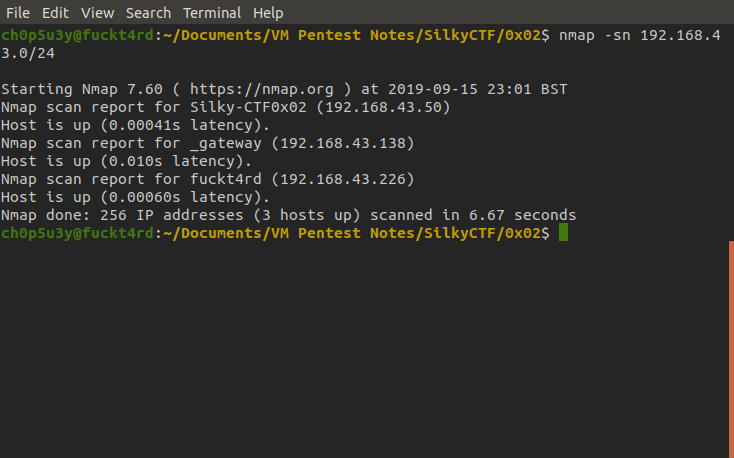Open the File menu

18,13
